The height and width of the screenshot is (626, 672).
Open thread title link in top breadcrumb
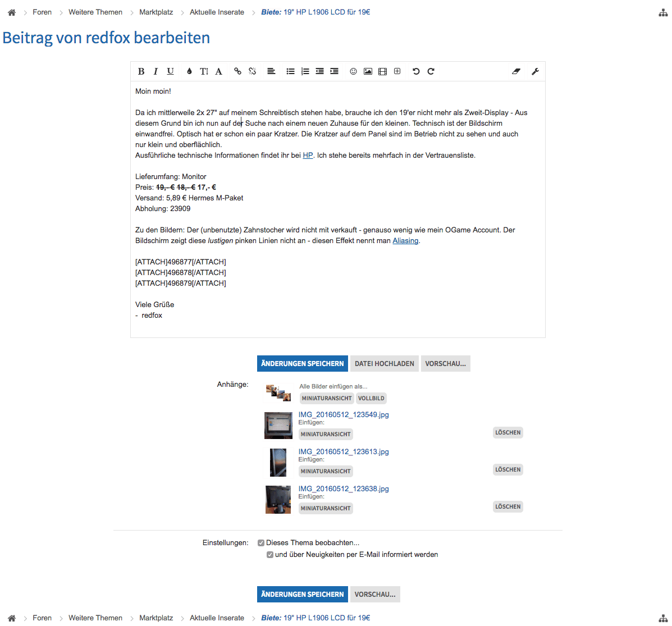[316, 12]
